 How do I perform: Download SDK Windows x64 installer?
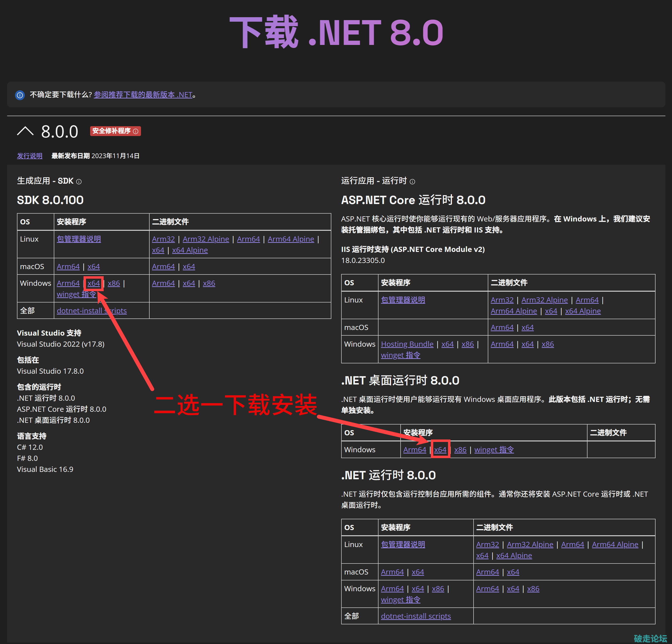[94, 283]
